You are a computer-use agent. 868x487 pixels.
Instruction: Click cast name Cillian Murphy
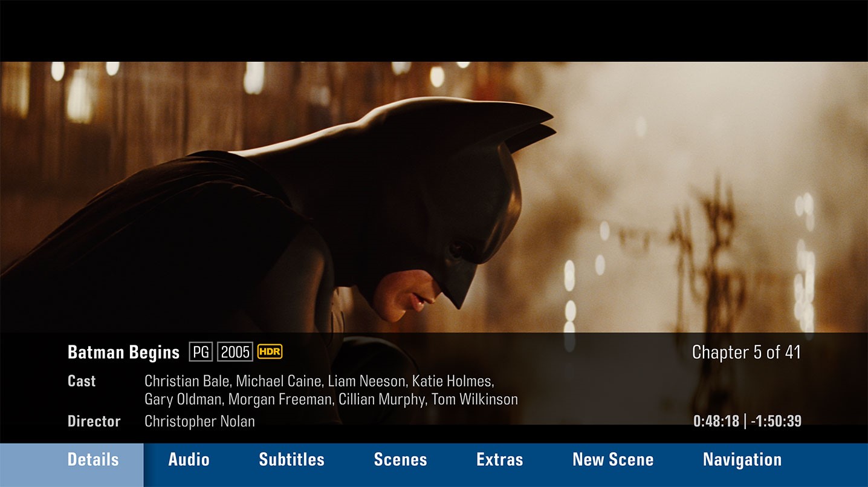tap(383, 400)
